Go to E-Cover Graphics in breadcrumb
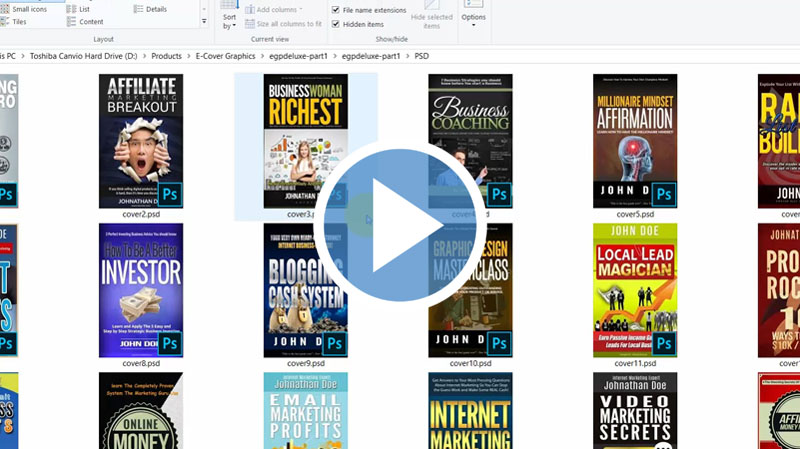The height and width of the screenshot is (449, 800). pyautogui.click(x=226, y=56)
